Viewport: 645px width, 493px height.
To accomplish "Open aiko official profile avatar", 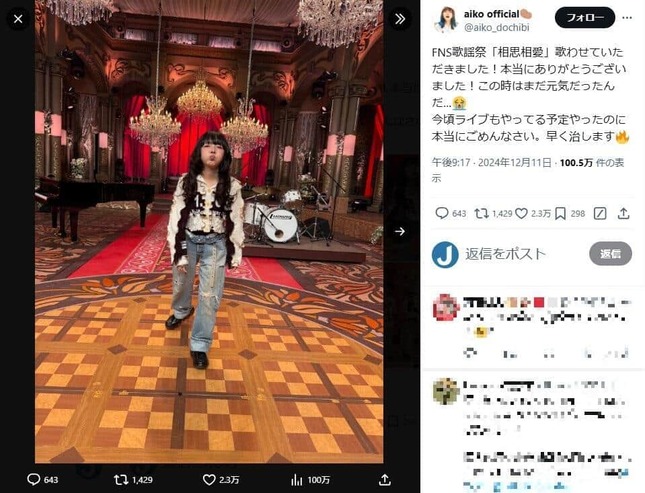I will tap(445, 19).
